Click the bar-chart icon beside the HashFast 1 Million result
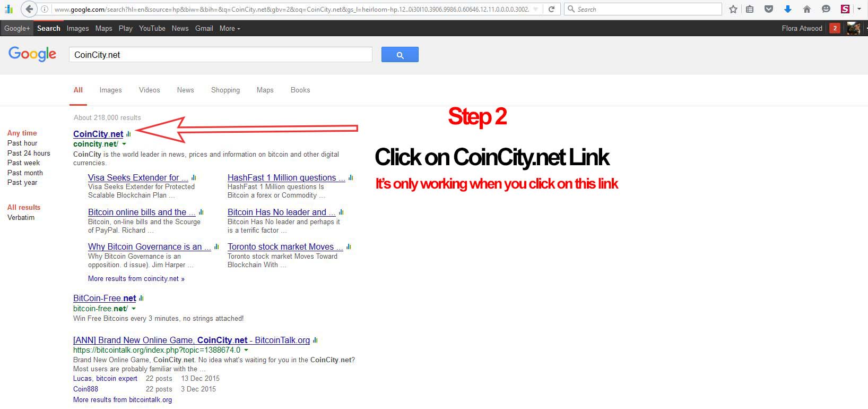Viewport: 868px width, 409px height. (x=351, y=177)
